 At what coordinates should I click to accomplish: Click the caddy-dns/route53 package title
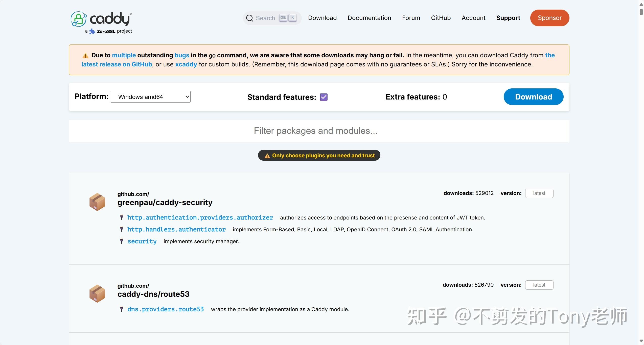click(153, 294)
